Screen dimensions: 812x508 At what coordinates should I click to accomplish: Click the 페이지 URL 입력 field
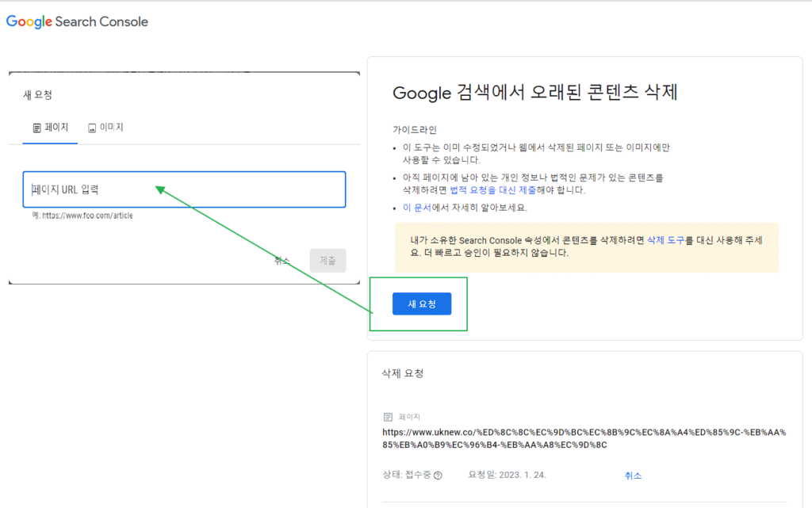(184, 189)
